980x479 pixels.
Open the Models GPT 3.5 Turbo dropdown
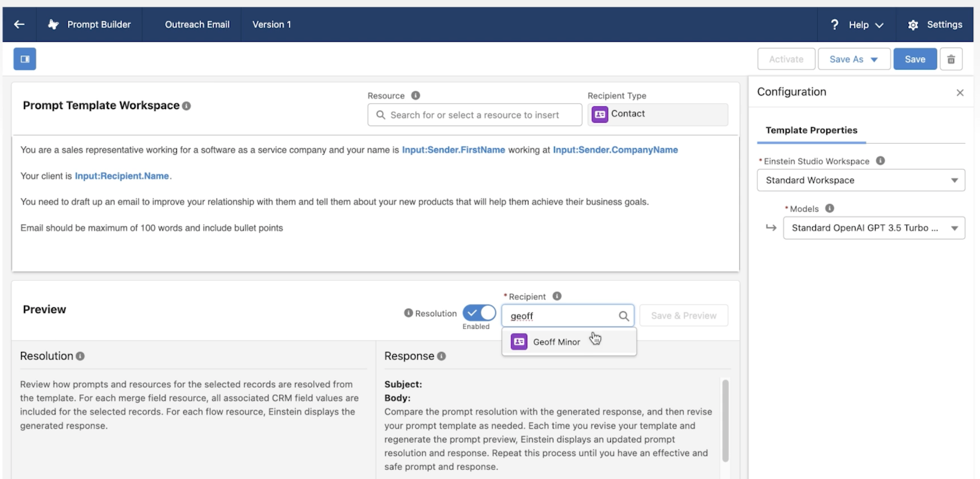873,228
